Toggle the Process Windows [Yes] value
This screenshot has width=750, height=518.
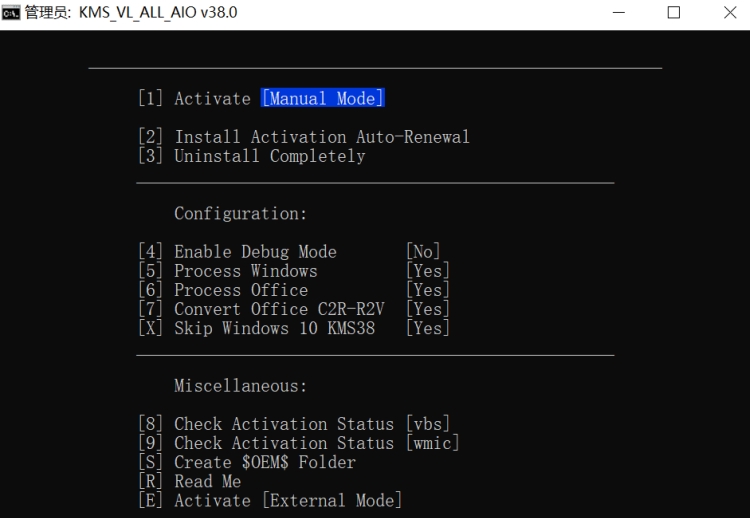coord(427,271)
